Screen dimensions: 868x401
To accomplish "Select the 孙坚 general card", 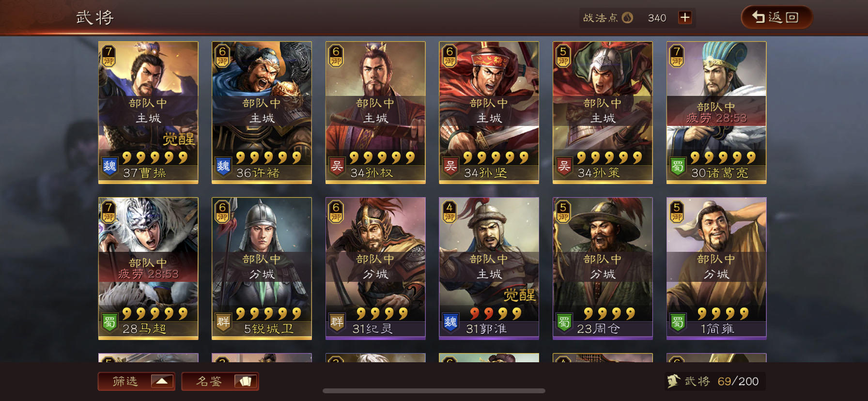I will [x=489, y=112].
